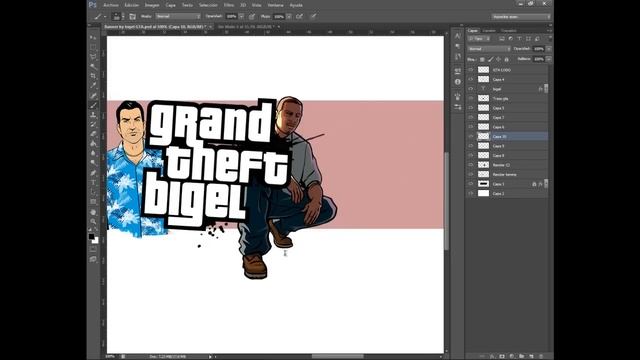Toggle lock all for the layer
Viewport: 640px width, 360px height.
[507, 60]
